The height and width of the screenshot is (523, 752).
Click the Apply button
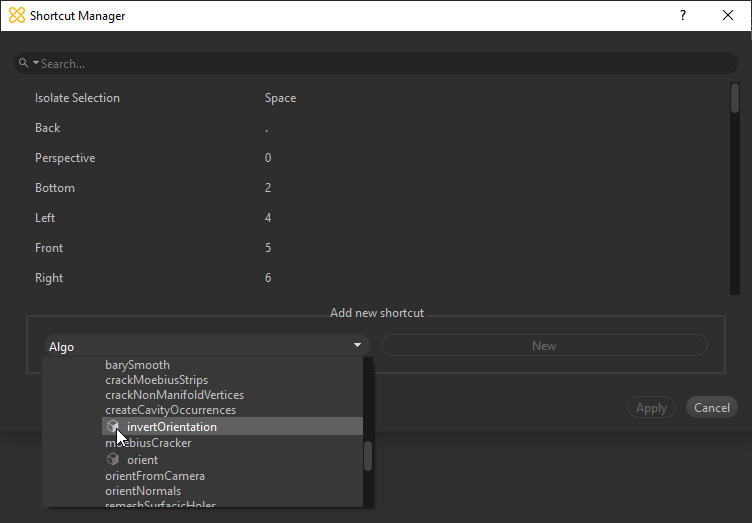tap(651, 408)
